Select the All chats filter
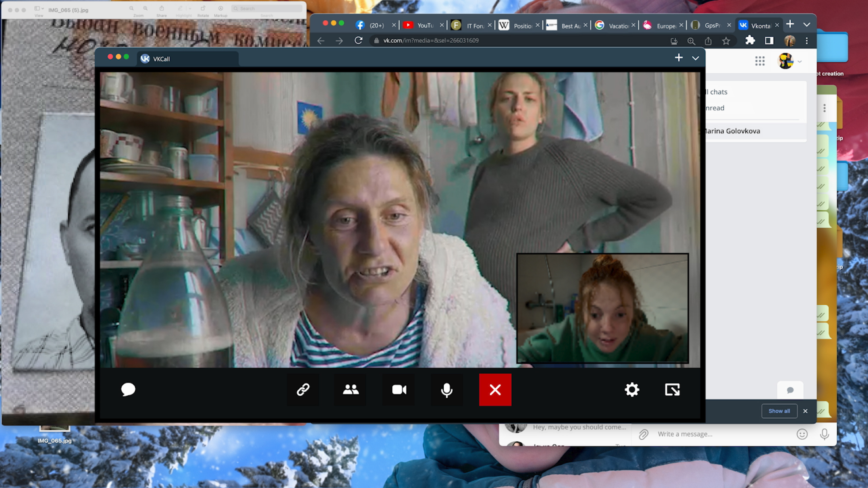 tap(755, 92)
